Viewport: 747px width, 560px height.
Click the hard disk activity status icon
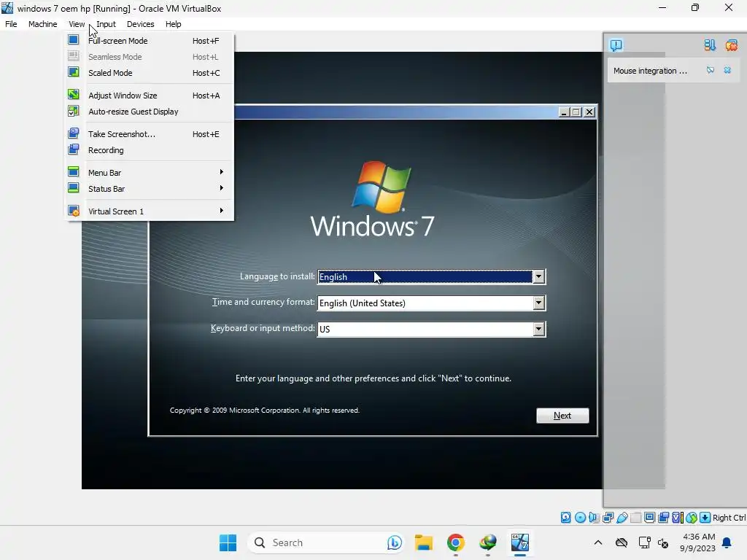[x=565, y=517]
